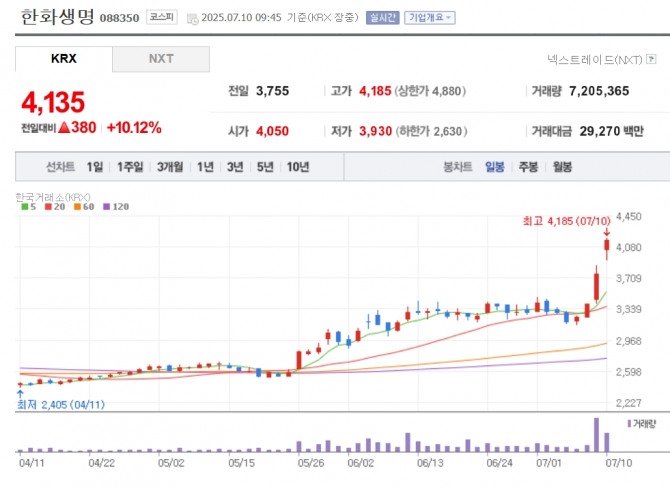Click the 거래량 legend icon on volume chart
The width and height of the screenshot is (670, 489).
[628, 424]
